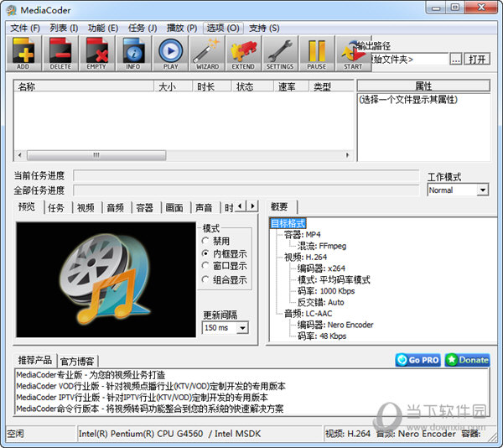Image resolution: width=503 pixels, height=448 pixels.
Task: Click the MediaCoder title bar app icon
Action: pos(12,10)
